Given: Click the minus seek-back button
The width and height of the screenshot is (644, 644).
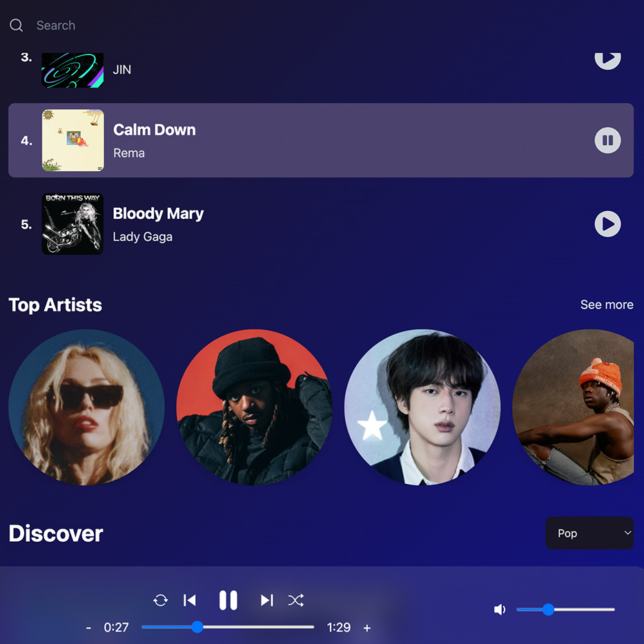Looking at the screenshot, I should point(88,628).
